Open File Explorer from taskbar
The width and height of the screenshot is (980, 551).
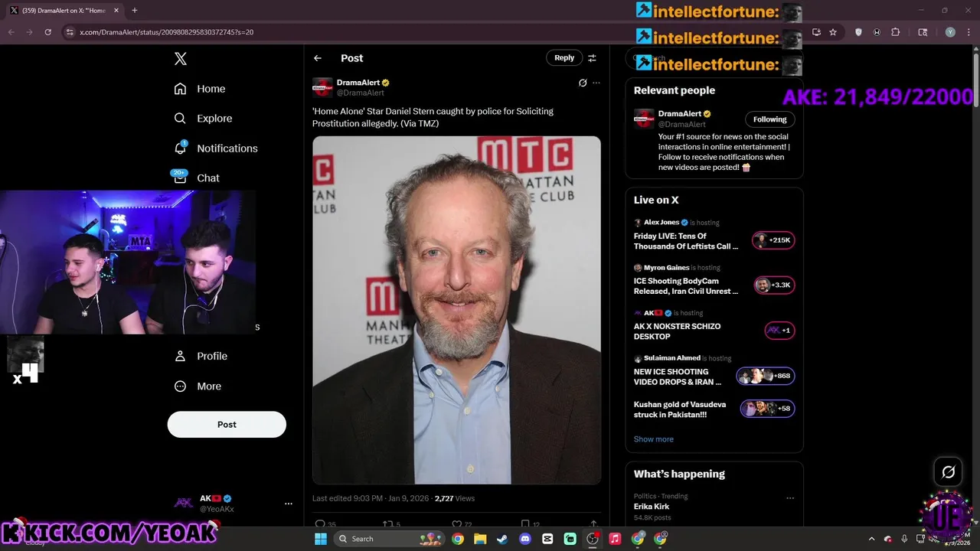[x=480, y=539]
